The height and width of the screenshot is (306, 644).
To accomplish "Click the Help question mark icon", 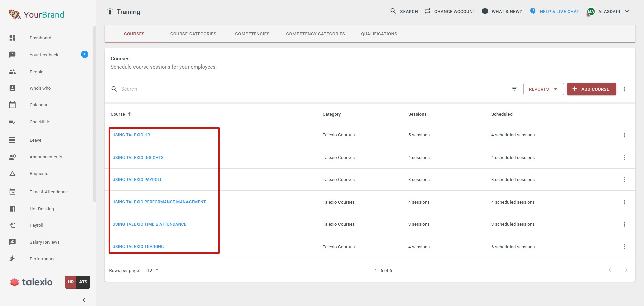I will tap(533, 11).
